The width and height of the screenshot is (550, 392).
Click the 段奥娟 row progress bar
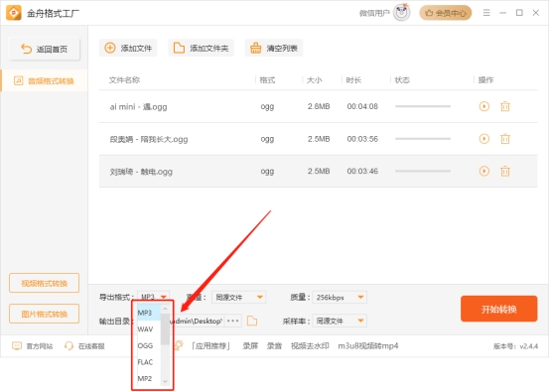point(423,139)
